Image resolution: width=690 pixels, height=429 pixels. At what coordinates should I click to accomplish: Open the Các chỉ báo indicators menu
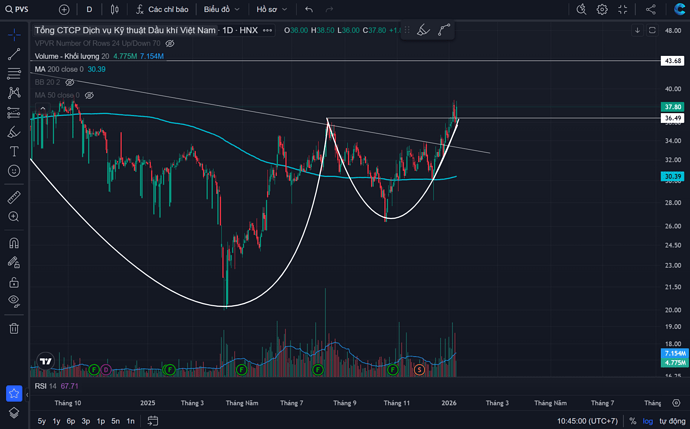coord(162,9)
